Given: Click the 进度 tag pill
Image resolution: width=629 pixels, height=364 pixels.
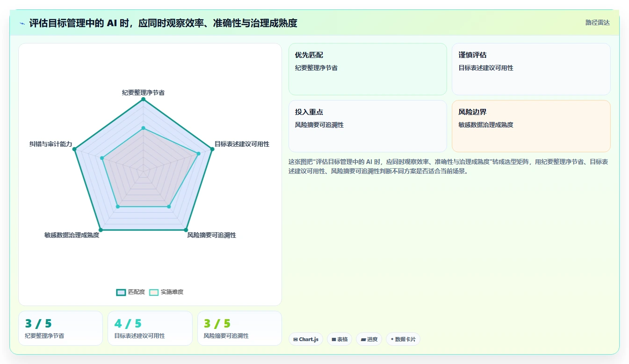Looking at the screenshot, I should (369, 339).
